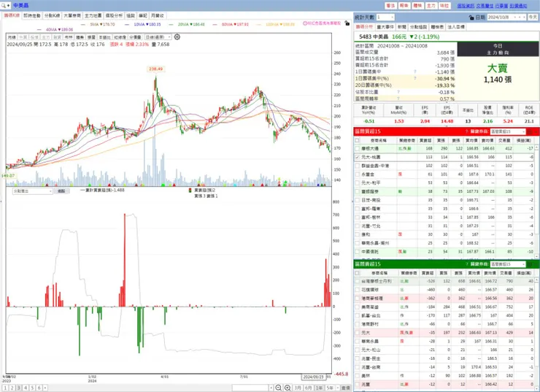Open dropdown arrow of bottom search box
Viewport: 540px width, 392px height.
271,388
